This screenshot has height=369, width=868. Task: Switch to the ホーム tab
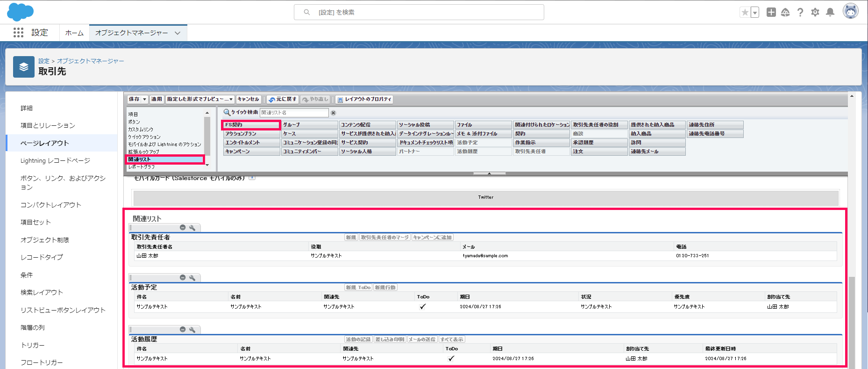(74, 33)
